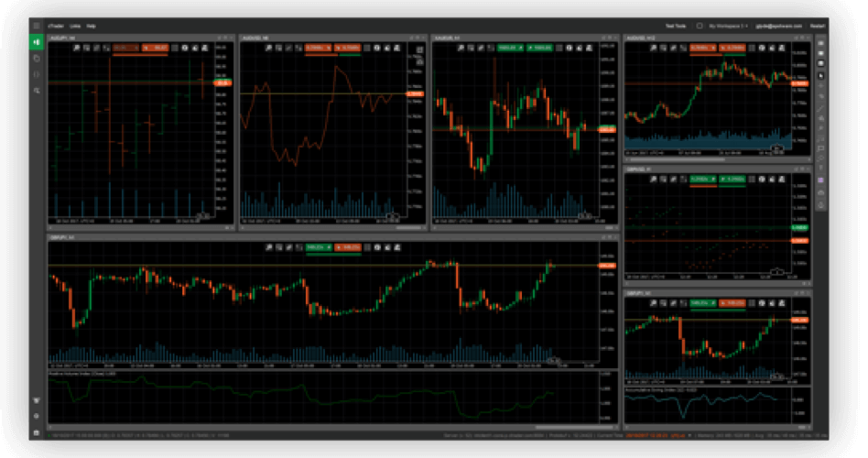This screenshot has width=868, height=458.
Task: Click the zoom magnifier icon on the GBPJPY large chart toolbar
Action: [x=266, y=247]
